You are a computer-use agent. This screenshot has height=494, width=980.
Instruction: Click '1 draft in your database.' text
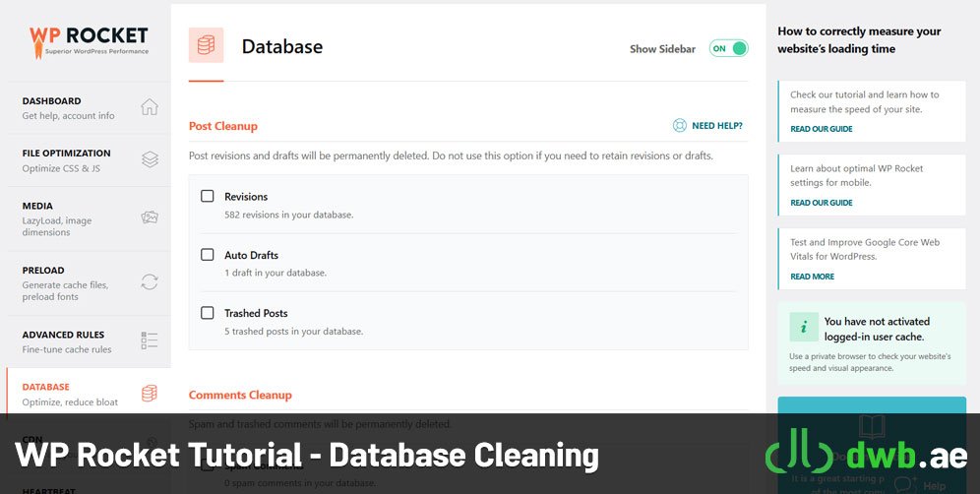276,273
